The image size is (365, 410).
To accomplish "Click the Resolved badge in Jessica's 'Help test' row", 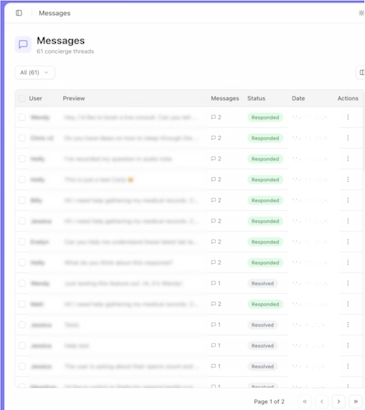I will [x=262, y=346].
